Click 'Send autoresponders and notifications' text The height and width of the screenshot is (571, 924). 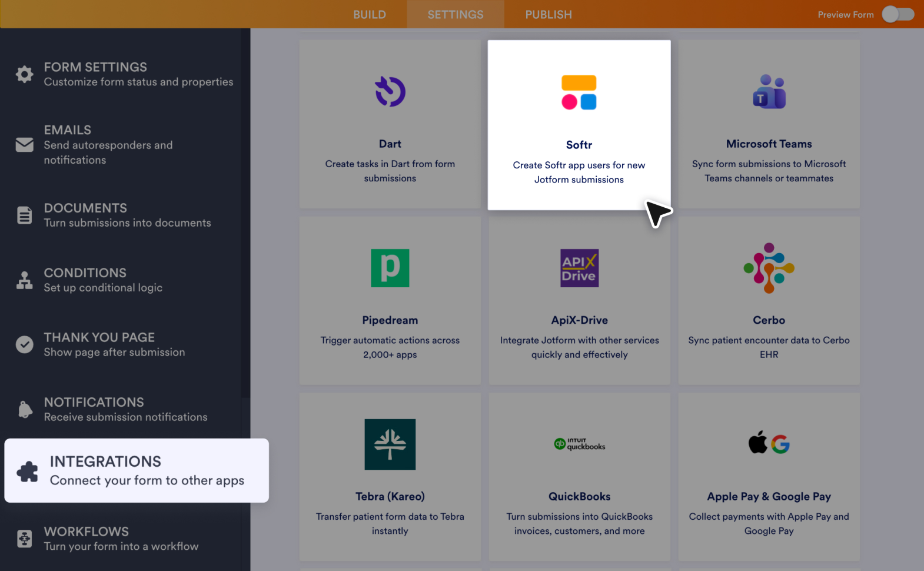point(108,152)
